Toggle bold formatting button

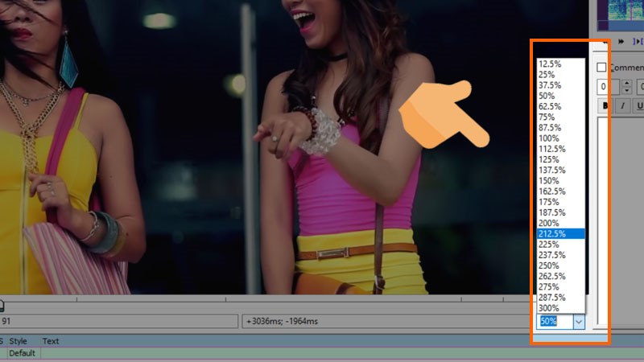605,106
